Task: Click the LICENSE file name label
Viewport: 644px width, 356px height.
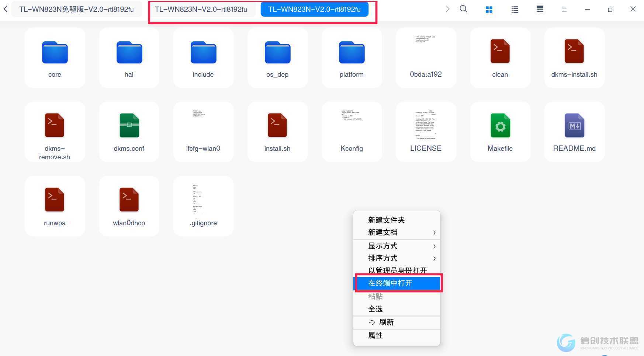Action: [426, 149]
